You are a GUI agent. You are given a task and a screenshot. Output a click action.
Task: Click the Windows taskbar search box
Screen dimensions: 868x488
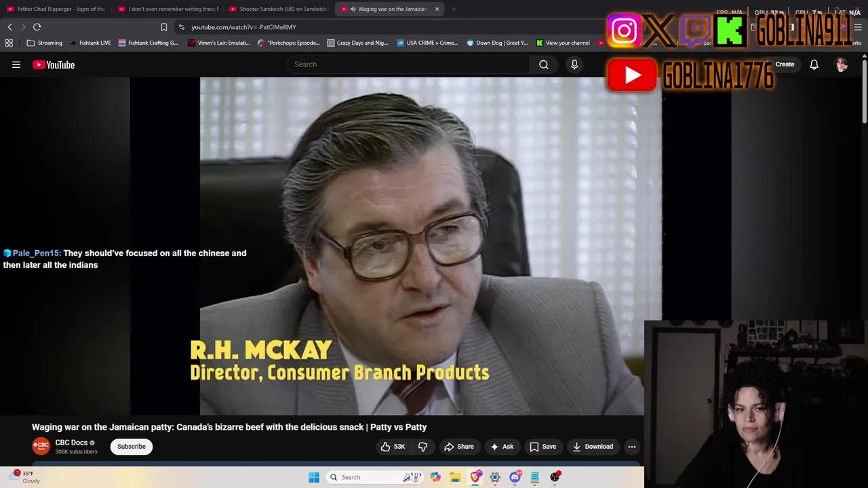(x=374, y=477)
